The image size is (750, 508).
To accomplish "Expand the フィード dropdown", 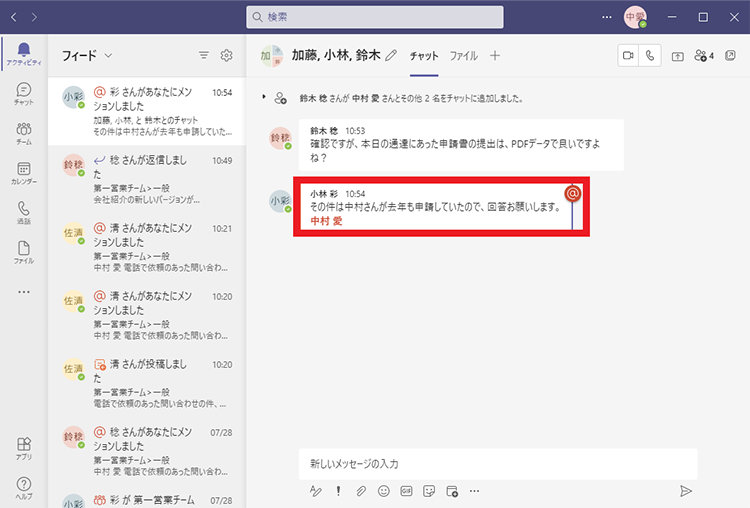I will 109,55.
